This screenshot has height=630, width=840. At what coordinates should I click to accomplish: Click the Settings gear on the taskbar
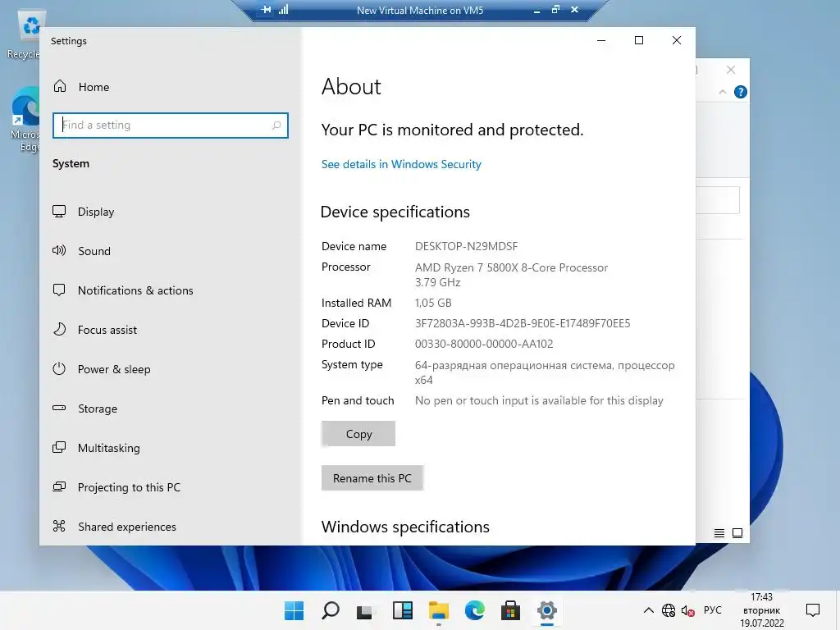click(x=546, y=610)
